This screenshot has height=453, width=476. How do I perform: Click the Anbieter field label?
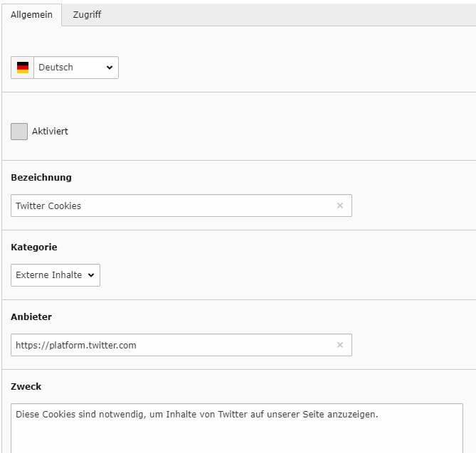pyautogui.click(x=31, y=317)
